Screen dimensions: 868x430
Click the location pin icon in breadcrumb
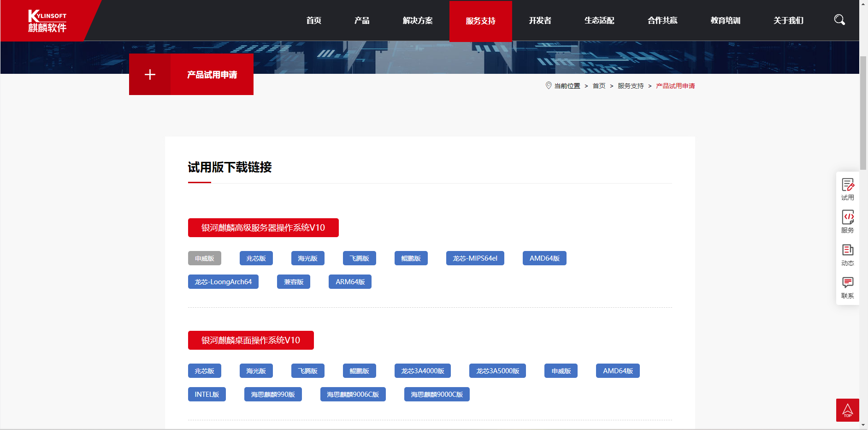coord(549,85)
